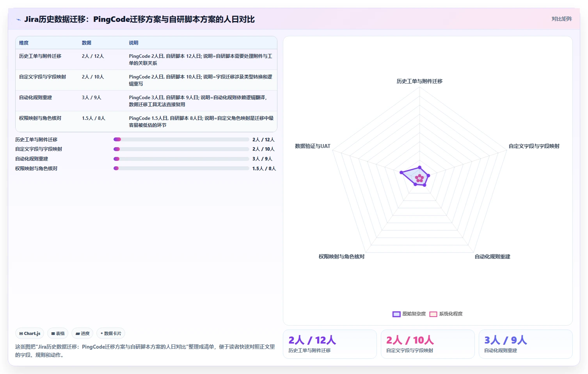Click the 自定义字段与字段映射 progress bar

pyautogui.click(x=181, y=149)
